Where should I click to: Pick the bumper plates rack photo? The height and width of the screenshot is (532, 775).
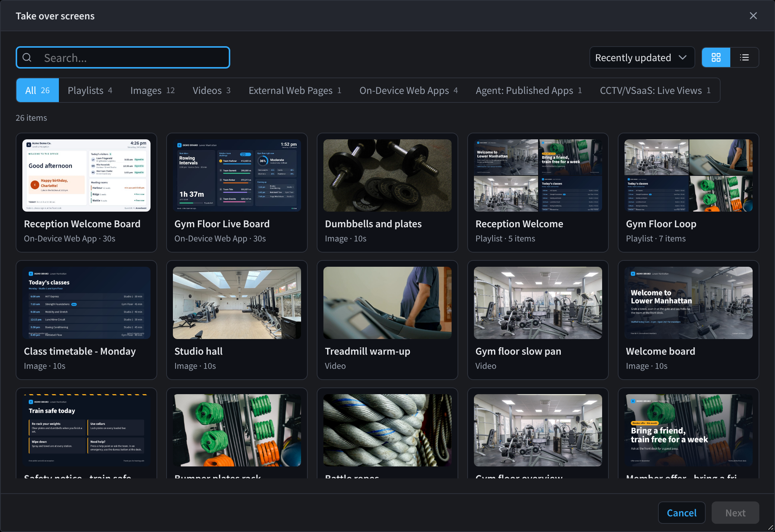pyautogui.click(x=237, y=430)
